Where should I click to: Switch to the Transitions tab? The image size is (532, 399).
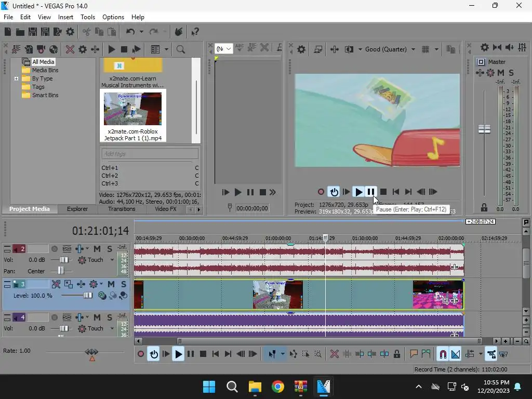(122, 209)
